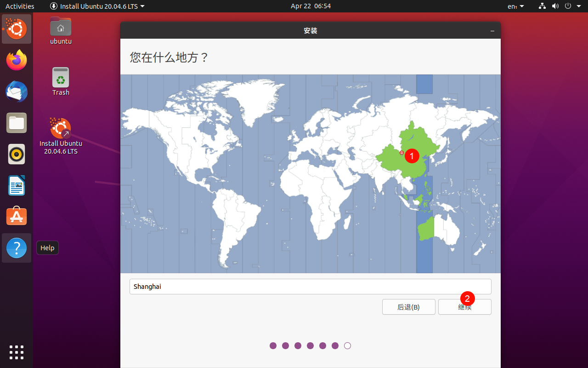Open the volume icon in top bar
588x368 pixels.
coord(555,6)
